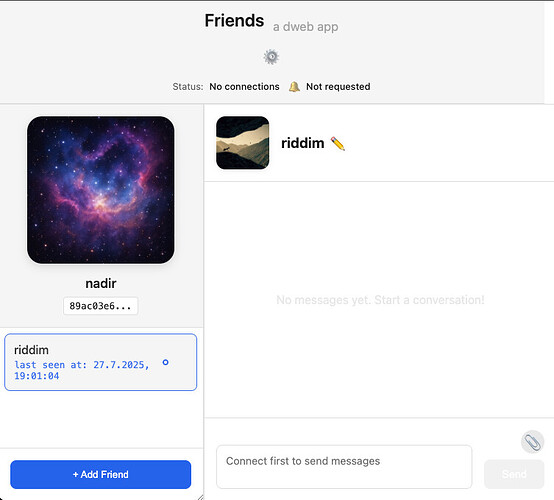Click riddim's blue status circle indicator
This screenshot has height=500, width=554.
(x=165, y=362)
